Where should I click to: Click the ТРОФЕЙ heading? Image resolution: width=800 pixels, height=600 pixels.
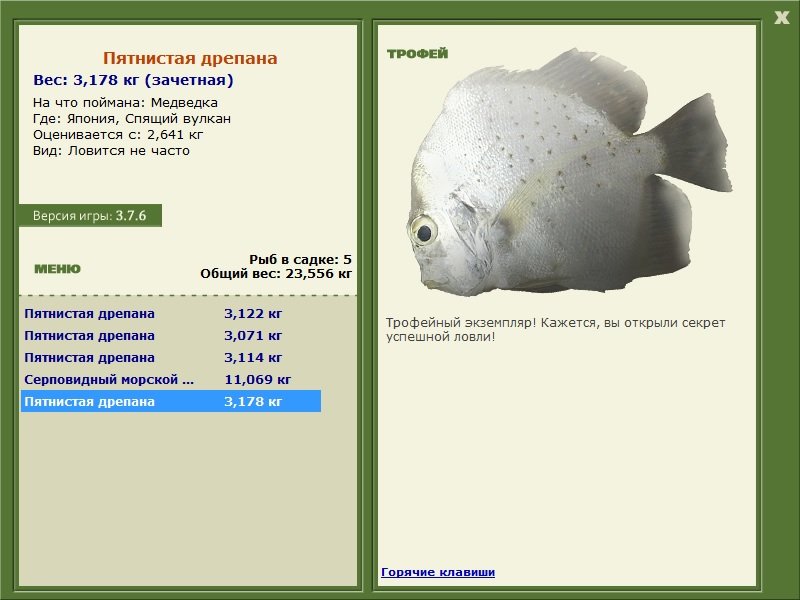tap(417, 54)
